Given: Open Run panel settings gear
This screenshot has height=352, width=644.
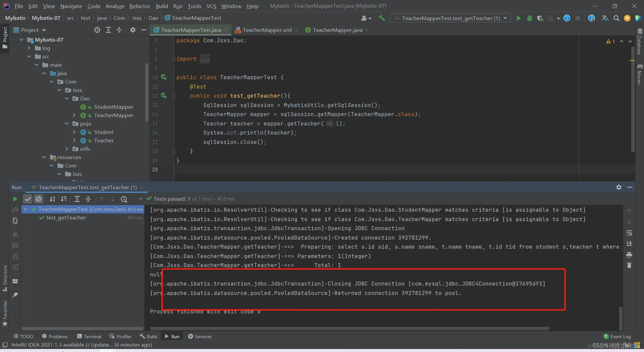Looking at the screenshot, I should (x=619, y=187).
